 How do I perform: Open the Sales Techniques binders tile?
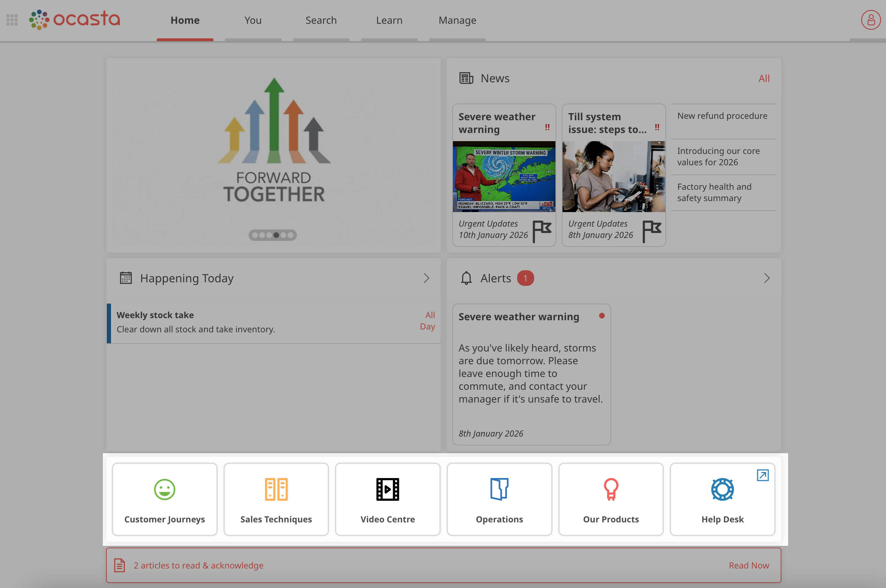coord(276,499)
